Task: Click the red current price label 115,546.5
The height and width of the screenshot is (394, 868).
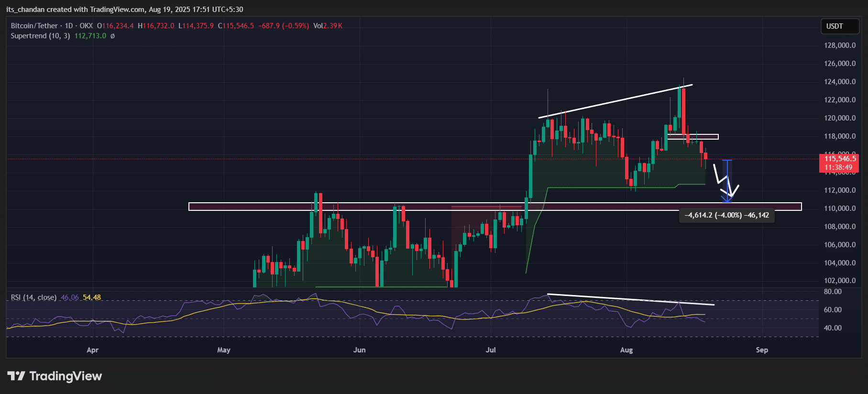Action: 839,159
